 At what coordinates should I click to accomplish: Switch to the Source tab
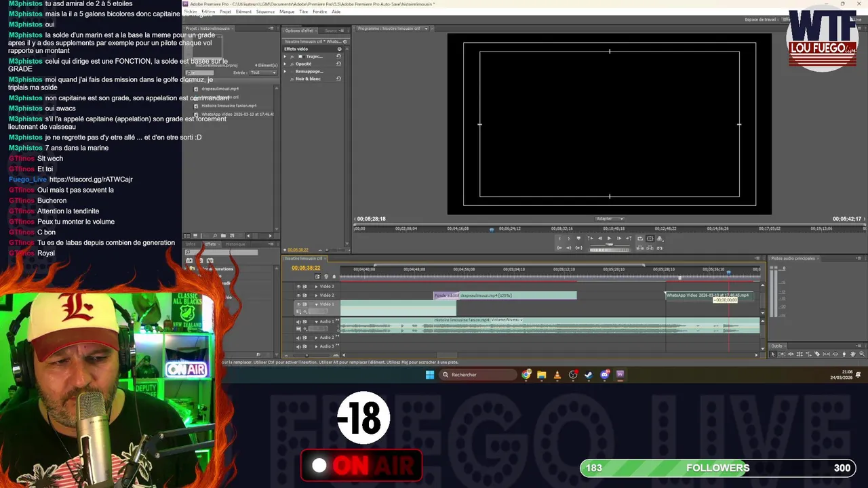click(x=331, y=30)
